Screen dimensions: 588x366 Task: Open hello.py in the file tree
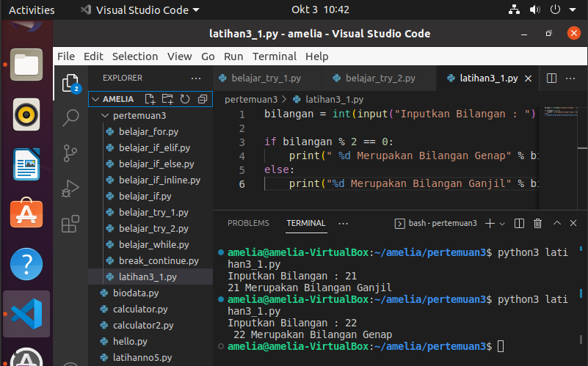(150, 341)
